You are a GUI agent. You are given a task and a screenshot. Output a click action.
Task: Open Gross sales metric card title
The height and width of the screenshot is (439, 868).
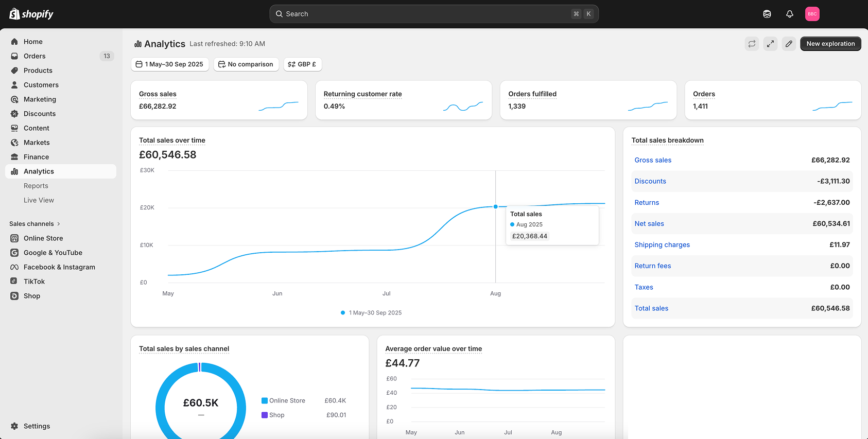[158, 94]
